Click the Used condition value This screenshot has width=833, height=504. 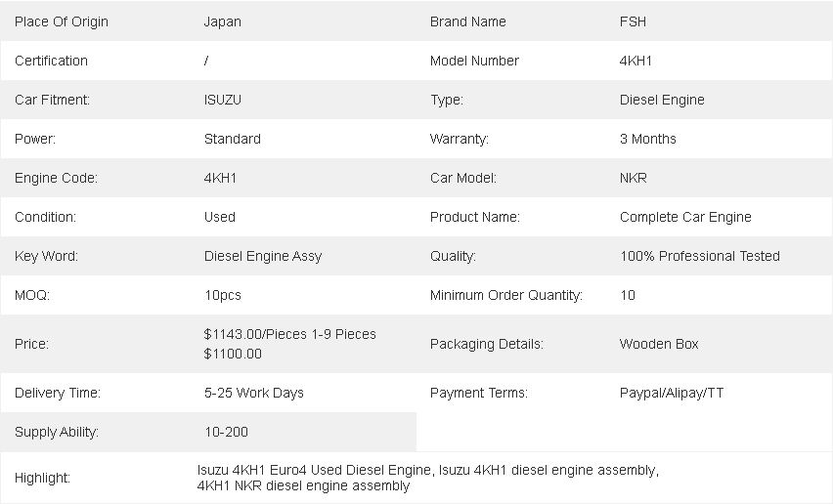click(x=219, y=217)
